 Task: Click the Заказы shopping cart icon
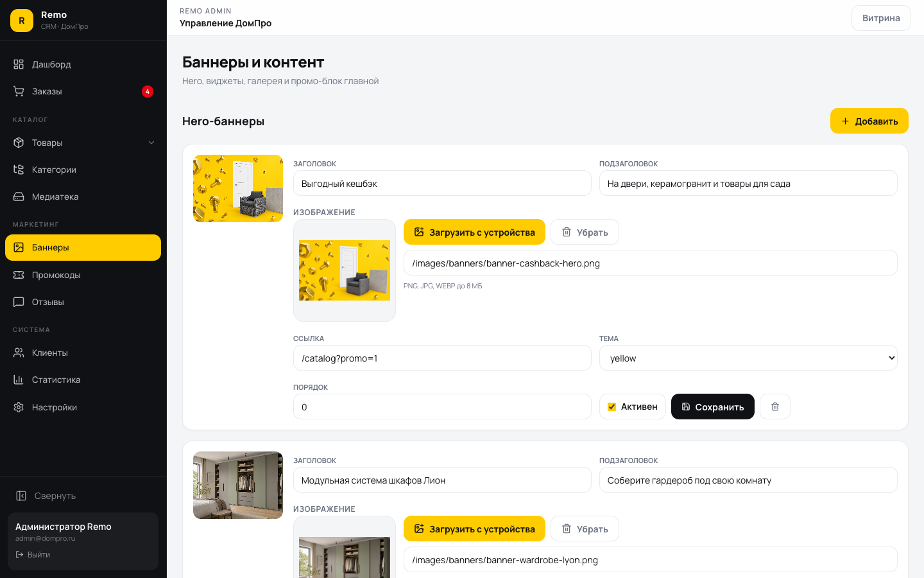coord(19,91)
